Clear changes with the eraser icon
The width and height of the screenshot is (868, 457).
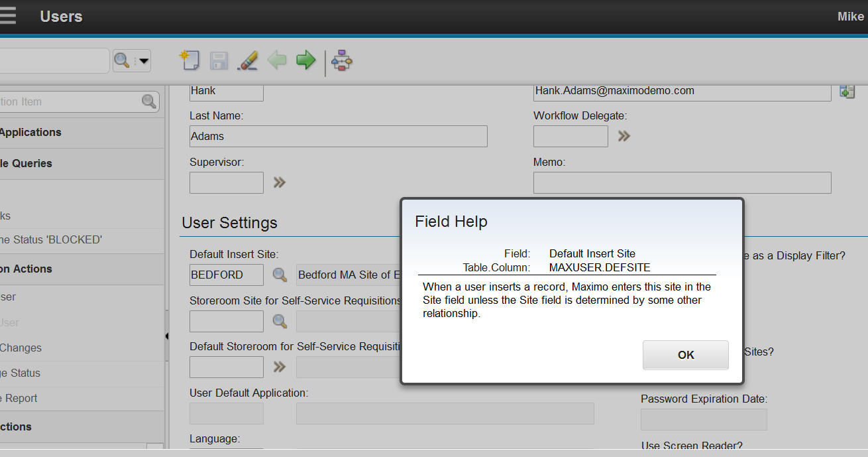[247, 60]
